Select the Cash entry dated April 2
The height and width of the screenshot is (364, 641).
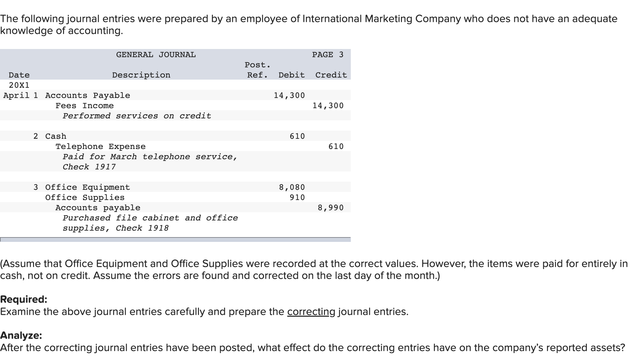pos(175,136)
